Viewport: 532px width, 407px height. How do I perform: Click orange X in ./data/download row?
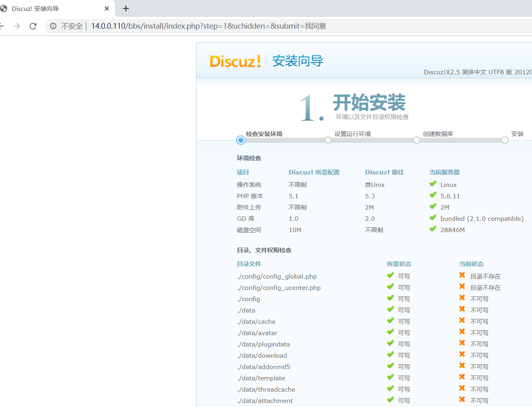pyautogui.click(x=462, y=354)
